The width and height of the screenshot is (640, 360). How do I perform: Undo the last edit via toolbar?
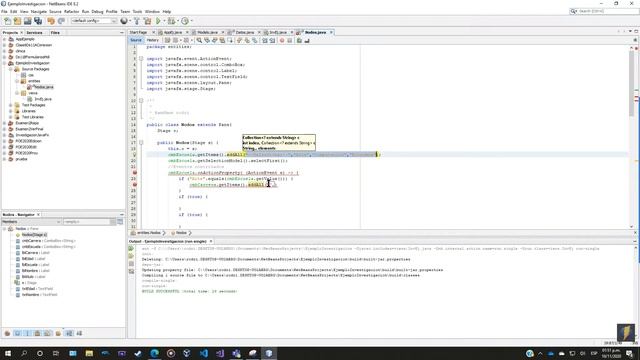coord(51,21)
